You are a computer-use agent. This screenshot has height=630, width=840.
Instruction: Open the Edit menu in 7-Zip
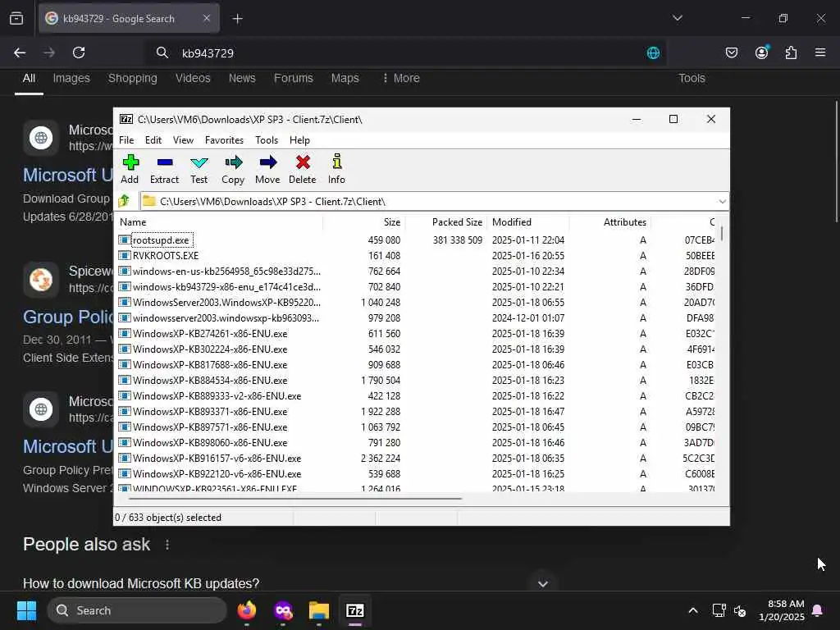[x=153, y=139]
